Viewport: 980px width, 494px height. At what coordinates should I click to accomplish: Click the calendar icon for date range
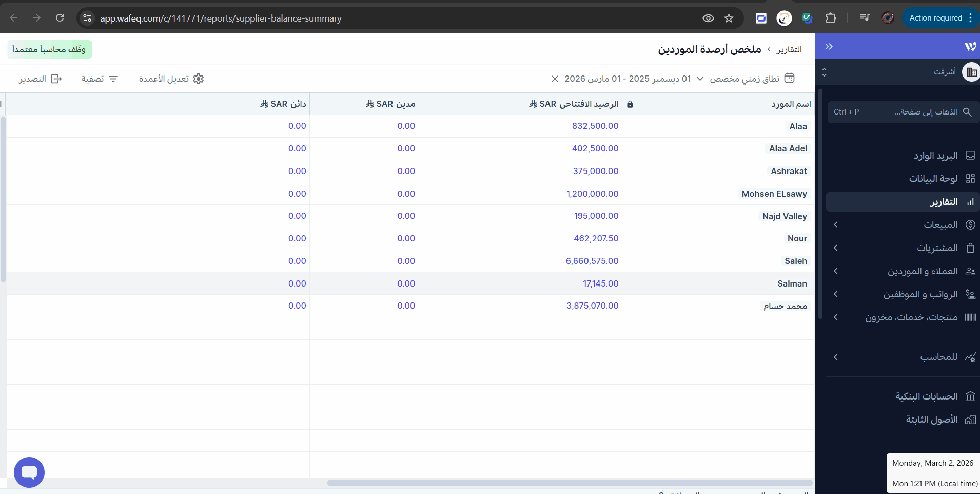click(x=790, y=78)
